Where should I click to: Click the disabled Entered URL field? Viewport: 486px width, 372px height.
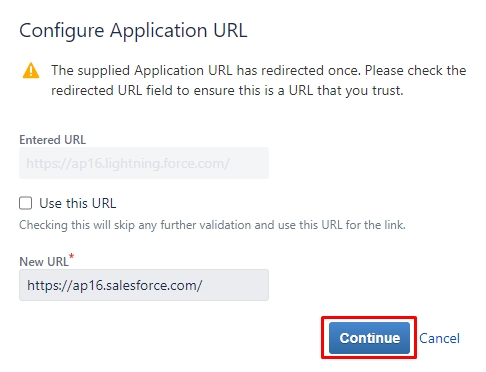[x=144, y=163]
